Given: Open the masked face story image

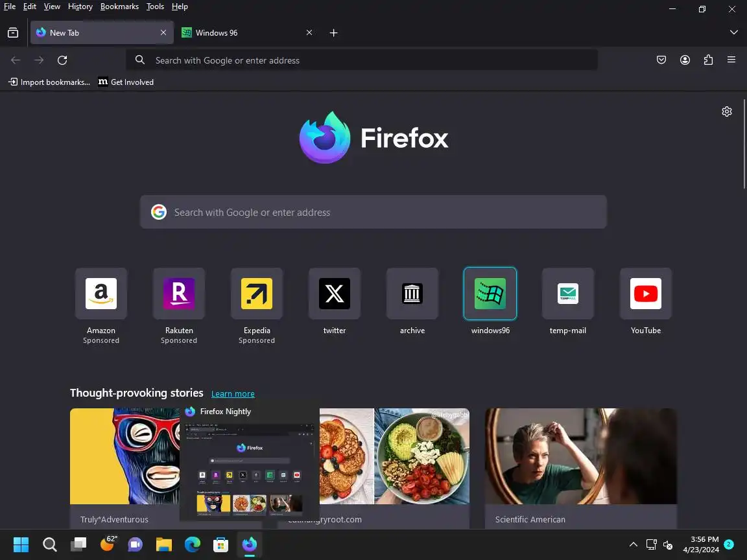Looking at the screenshot, I should pyautogui.click(x=124, y=456).
